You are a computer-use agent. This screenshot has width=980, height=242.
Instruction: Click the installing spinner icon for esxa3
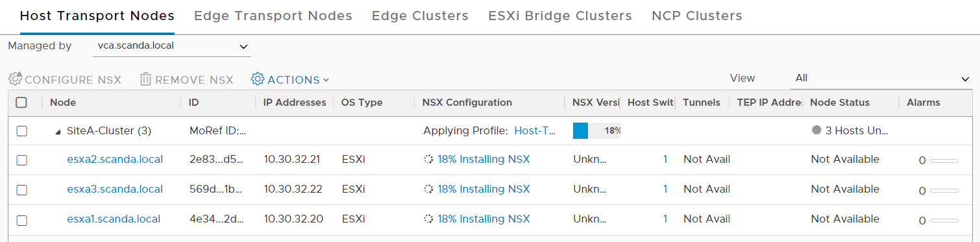[428, 189]
